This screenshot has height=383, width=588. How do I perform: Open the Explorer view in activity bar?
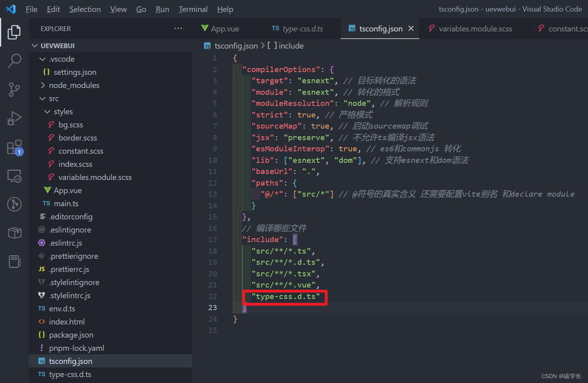coord(14,32)
